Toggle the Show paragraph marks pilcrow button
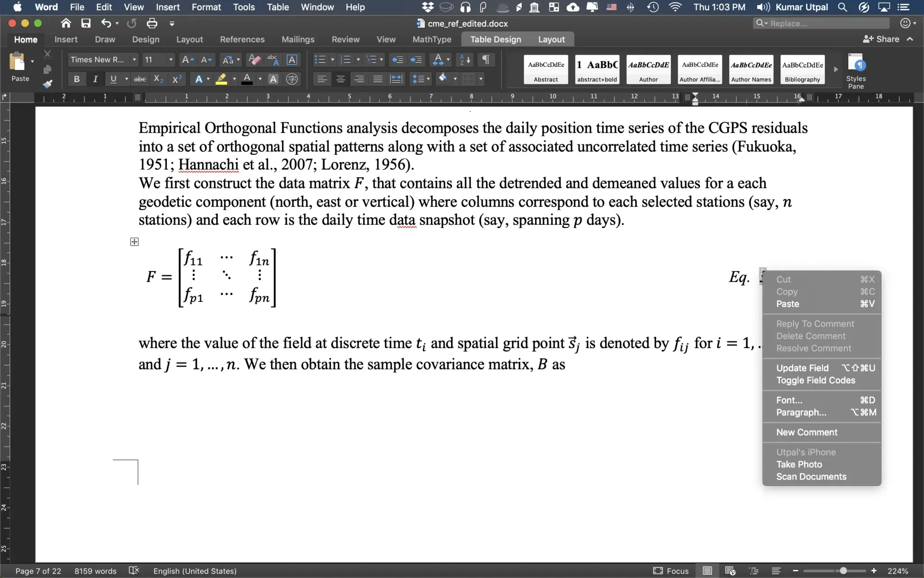This screenshot has width=924, height=578. tap(486, 60)
